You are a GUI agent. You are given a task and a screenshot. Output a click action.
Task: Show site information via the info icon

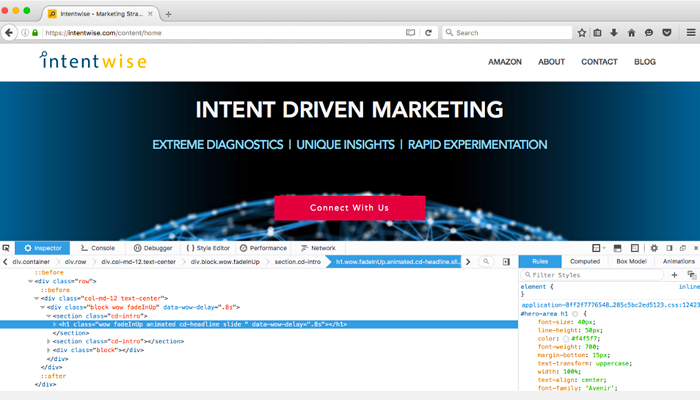pos(25,33)
